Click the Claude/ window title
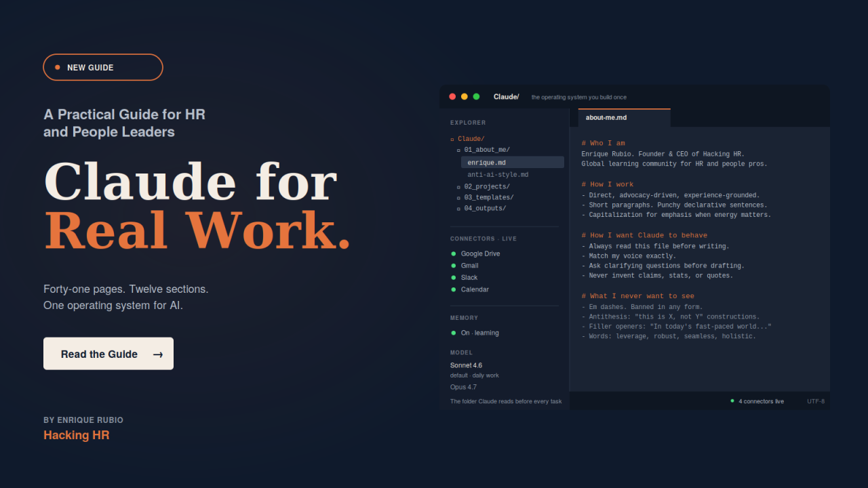 point(507,97)
